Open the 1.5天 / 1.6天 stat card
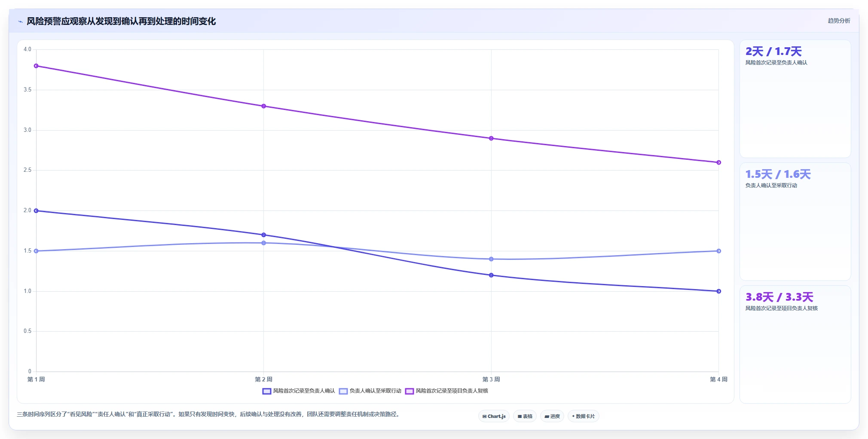 click(795, 222)
